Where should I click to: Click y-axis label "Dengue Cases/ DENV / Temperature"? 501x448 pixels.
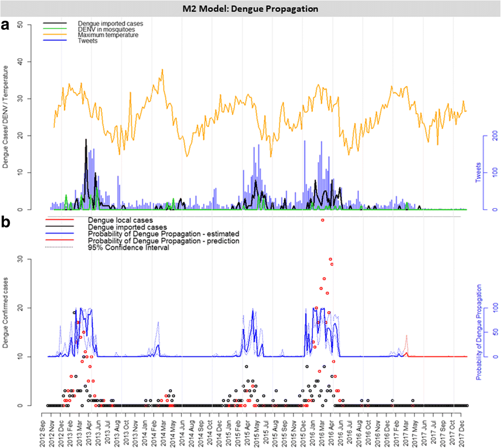point(5,117)
